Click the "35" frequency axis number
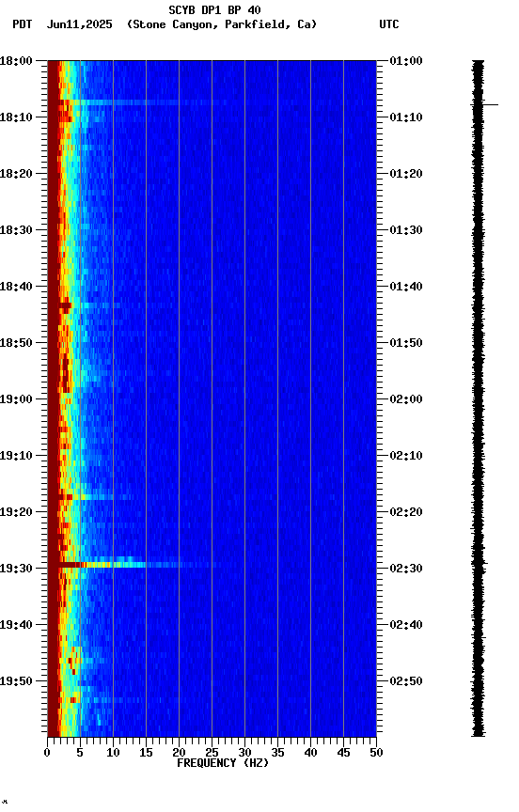The height and width of the screenshot is (812, 519). (x=277, y=753)
